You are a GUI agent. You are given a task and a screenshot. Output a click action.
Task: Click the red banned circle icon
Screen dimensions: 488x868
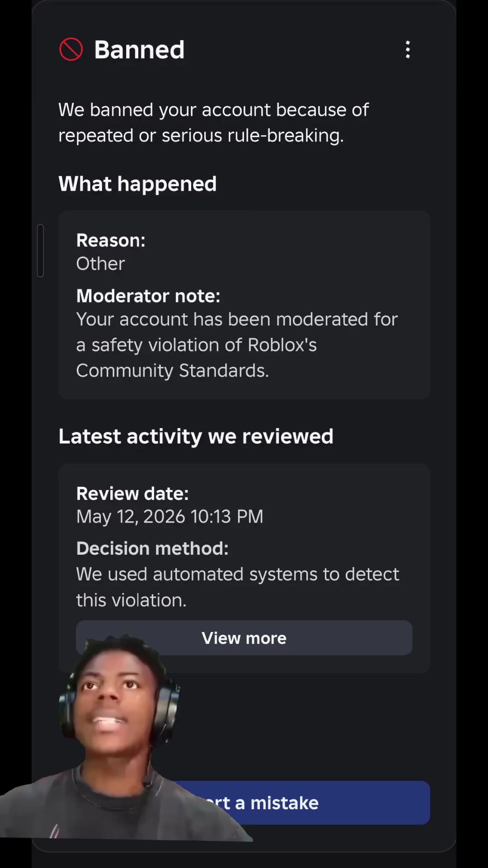(71, 49)
